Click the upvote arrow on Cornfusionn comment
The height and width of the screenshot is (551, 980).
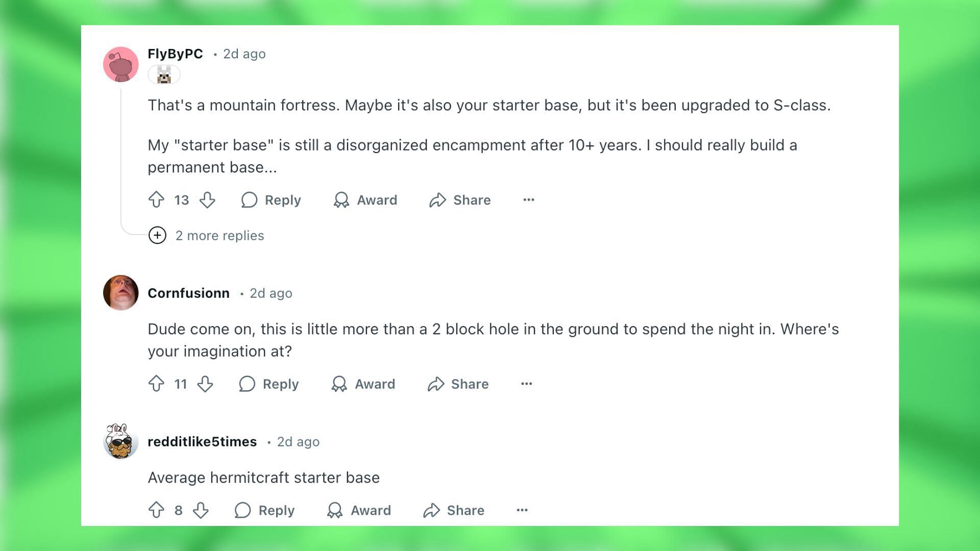point(157,384)
